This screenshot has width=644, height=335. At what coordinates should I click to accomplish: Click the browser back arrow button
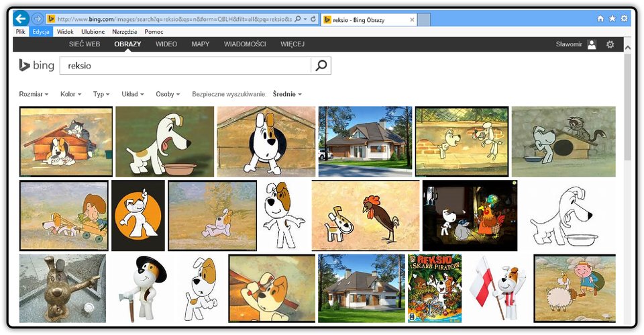21,19
